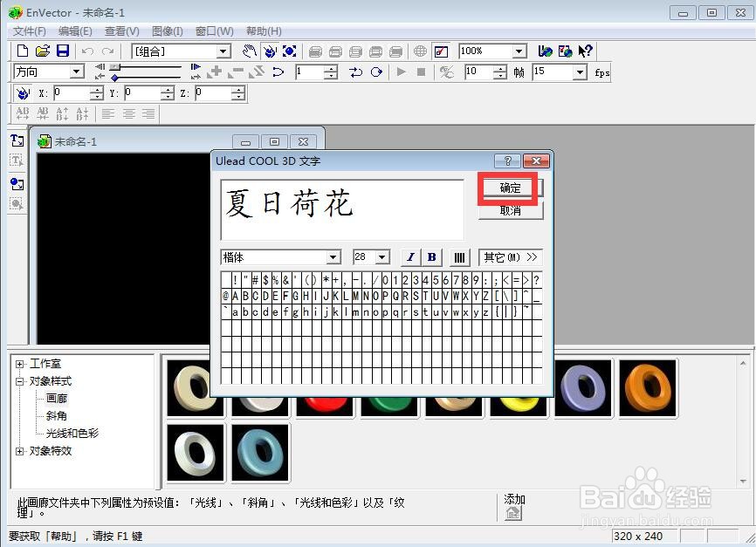The image size is (756, 547).
Task: Click the vertical bars icon next to Bold
Action: [x=459, y=257]
